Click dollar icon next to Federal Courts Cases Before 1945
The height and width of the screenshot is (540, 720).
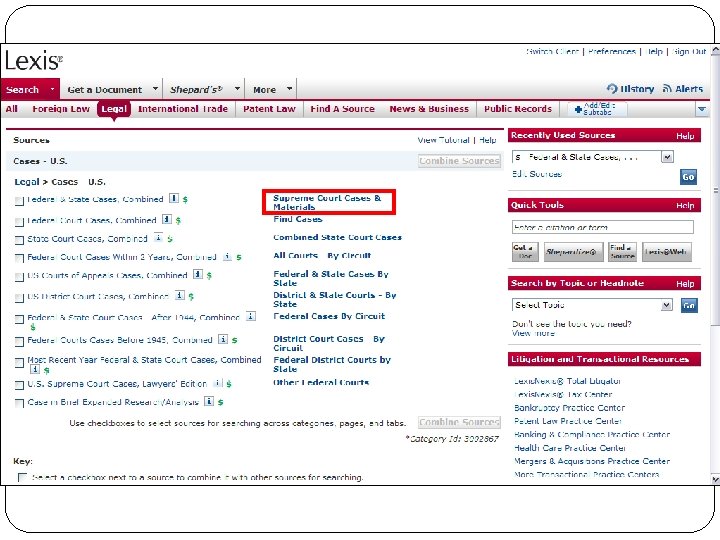tap(234, 340)
